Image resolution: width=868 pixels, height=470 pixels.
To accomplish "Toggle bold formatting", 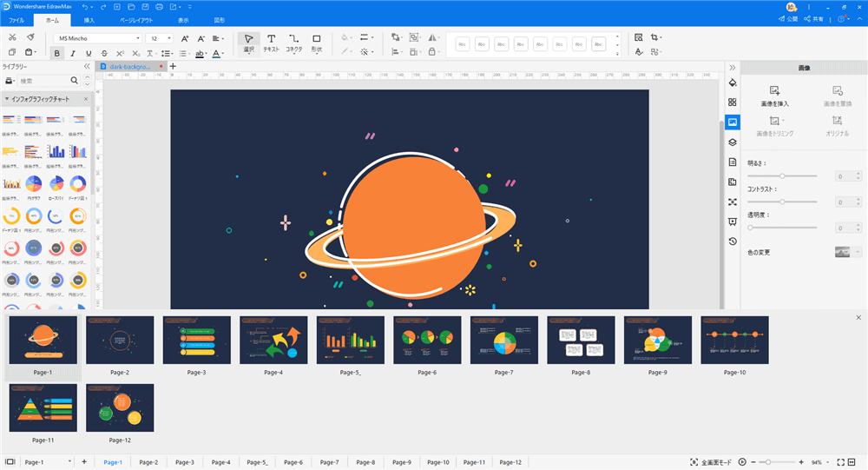I will pyautogui.click(x=57, y=54).
